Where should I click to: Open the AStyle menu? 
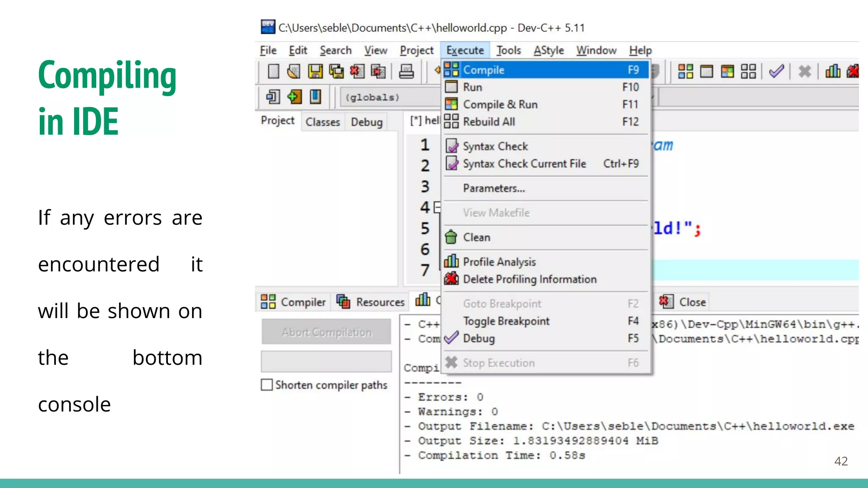point(548,50)
